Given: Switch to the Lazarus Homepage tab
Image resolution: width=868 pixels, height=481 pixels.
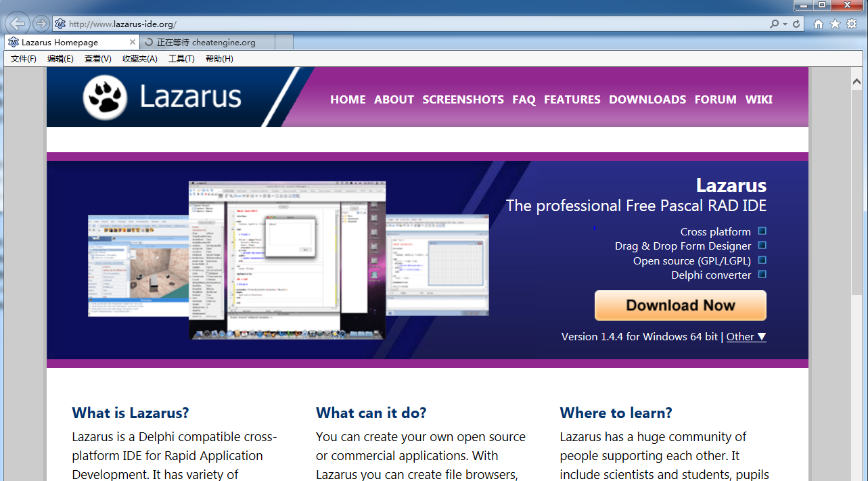Looking at the screenshot, I should pos(71,42).
